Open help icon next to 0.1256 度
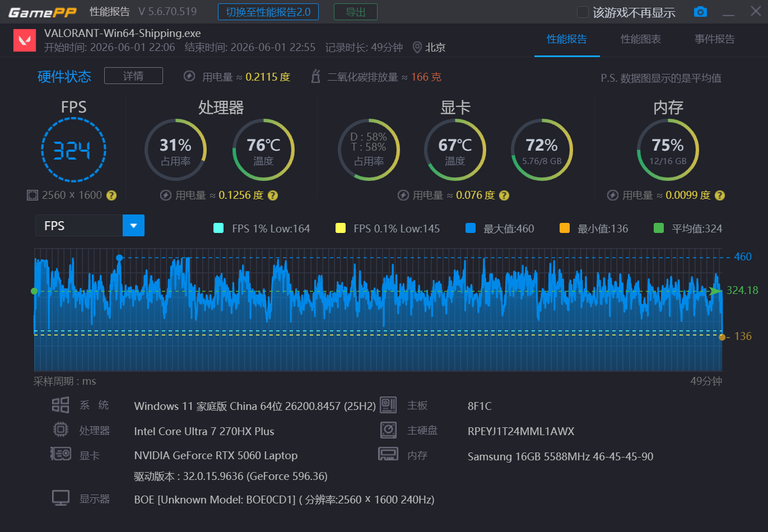This screenshot has width=768, height=532. point(273,195)
